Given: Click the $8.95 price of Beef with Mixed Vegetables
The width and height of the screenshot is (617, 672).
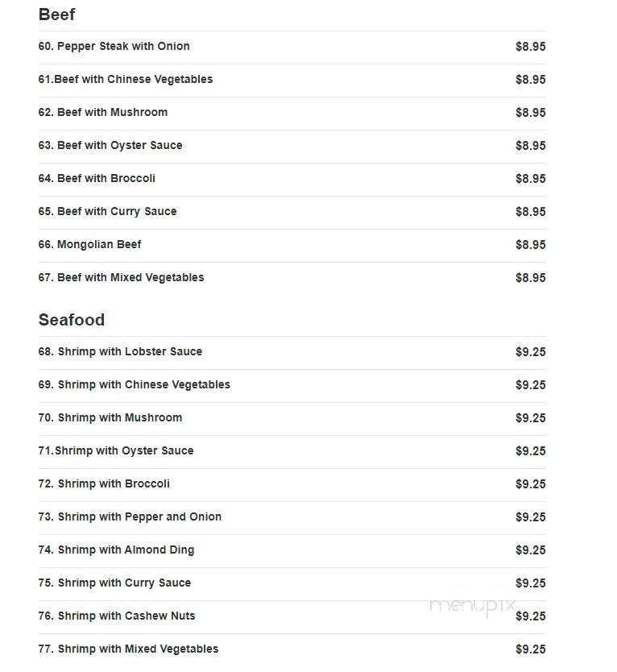Looking at the screenshot, I should click(x=531, y=278).
